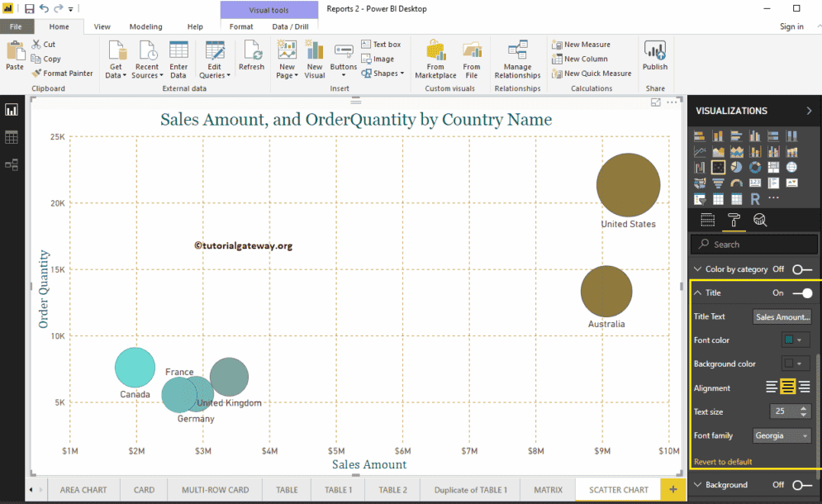Viewport: 822px width, 504px height.
Task: Select the Scatter chart visualization icon
Action: (x=718, y=167)
